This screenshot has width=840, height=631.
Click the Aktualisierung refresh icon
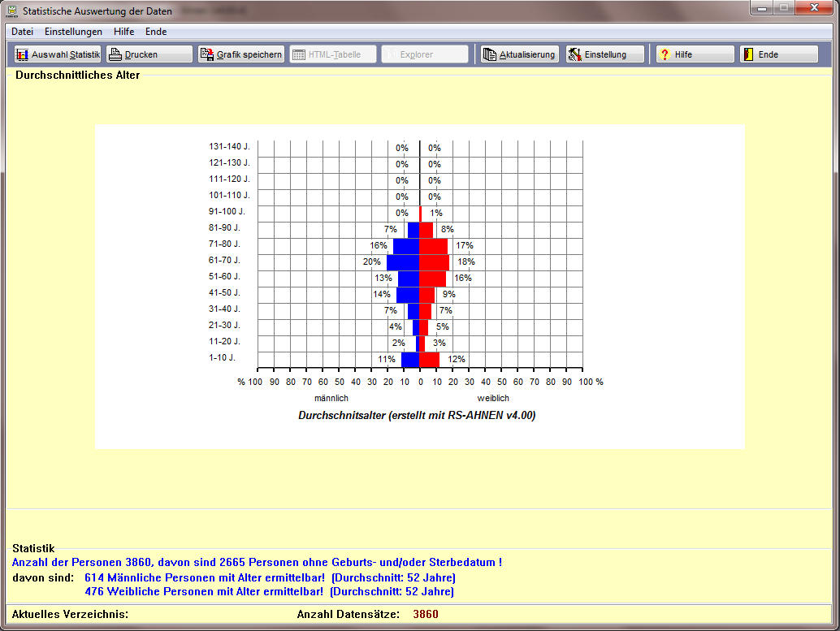coord(489,54)
